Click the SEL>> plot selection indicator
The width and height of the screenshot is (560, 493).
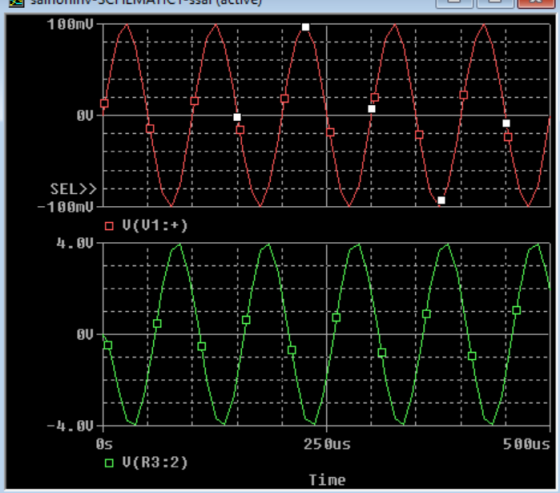tap(73, 189)
